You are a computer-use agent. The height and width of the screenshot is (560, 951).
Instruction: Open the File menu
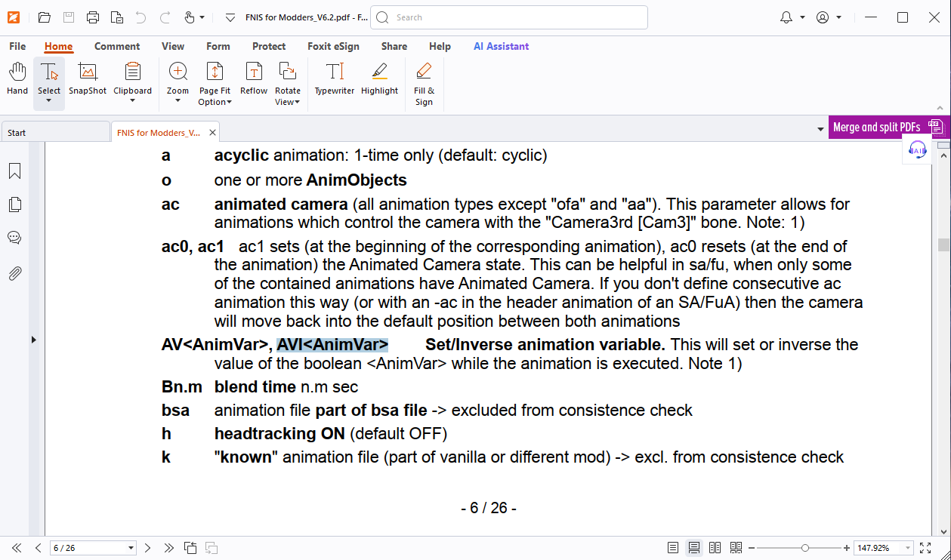pos(17,46)
